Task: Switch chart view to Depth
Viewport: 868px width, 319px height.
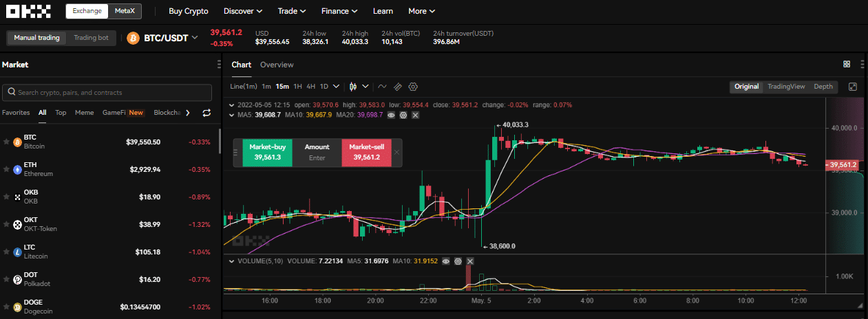Action: pos(823,87)
